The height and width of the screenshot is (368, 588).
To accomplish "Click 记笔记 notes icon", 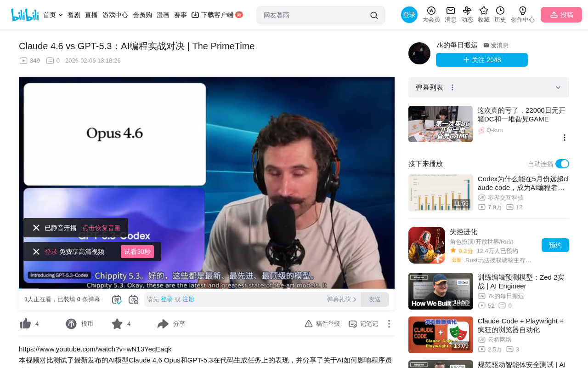I will pyautogui.click(x=353, y=324).
